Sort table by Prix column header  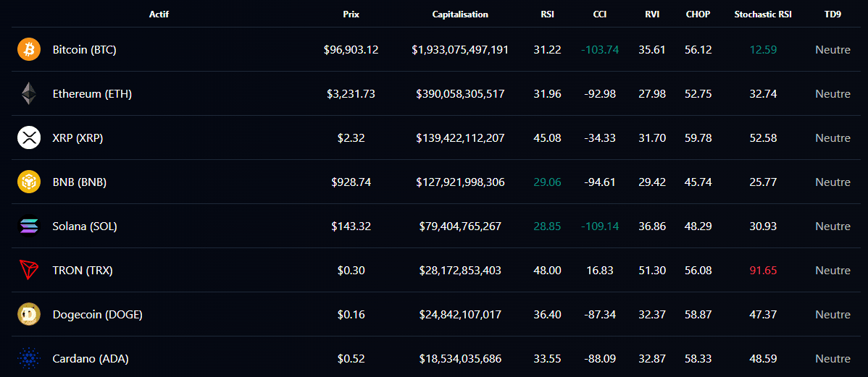351,14
